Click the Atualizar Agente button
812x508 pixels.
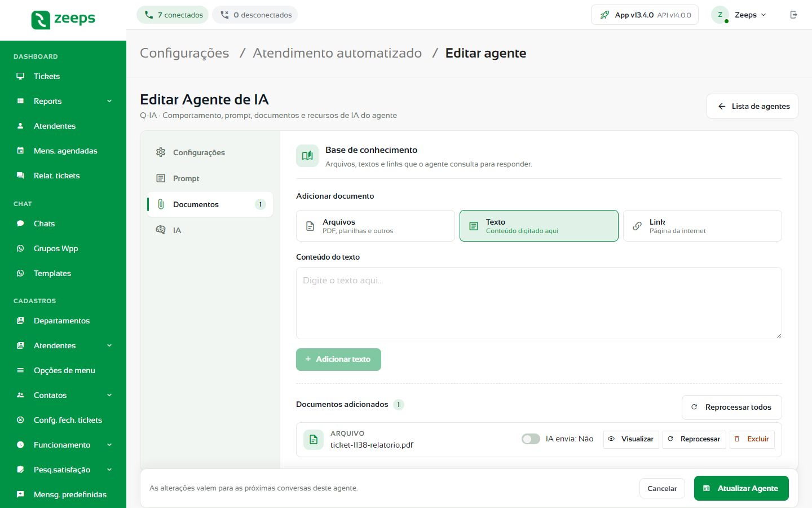point(742,488)
